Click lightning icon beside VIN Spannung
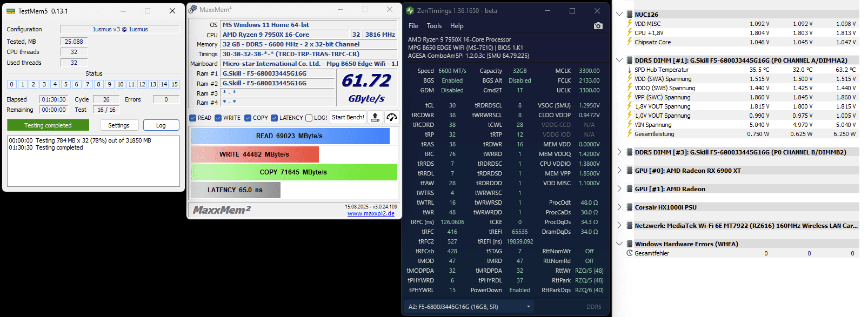 tap(629, 125)
